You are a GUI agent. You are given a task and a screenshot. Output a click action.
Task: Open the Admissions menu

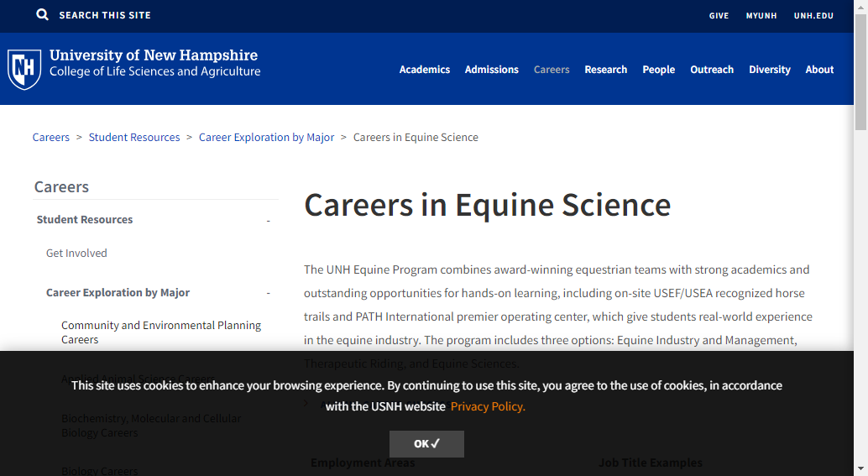492,70
